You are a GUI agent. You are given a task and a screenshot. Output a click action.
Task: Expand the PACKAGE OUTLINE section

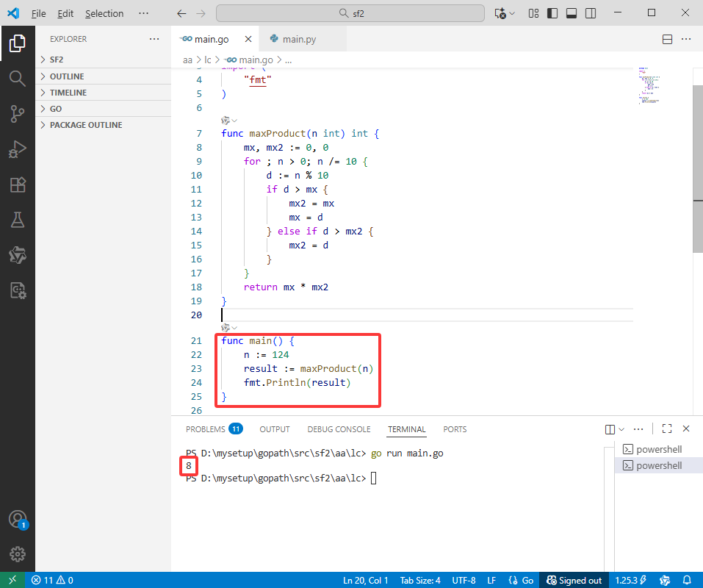click(103, 125)
